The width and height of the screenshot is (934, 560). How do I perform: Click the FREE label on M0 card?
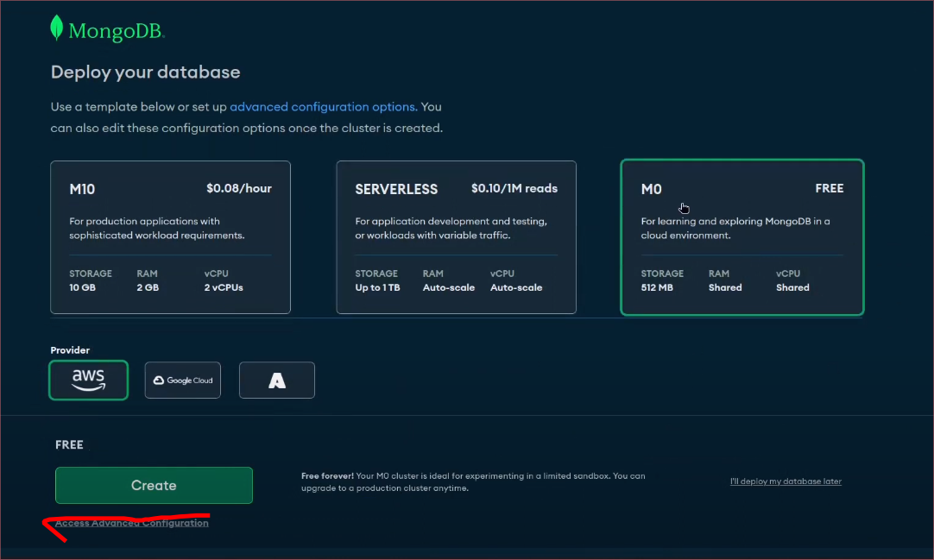830,188
